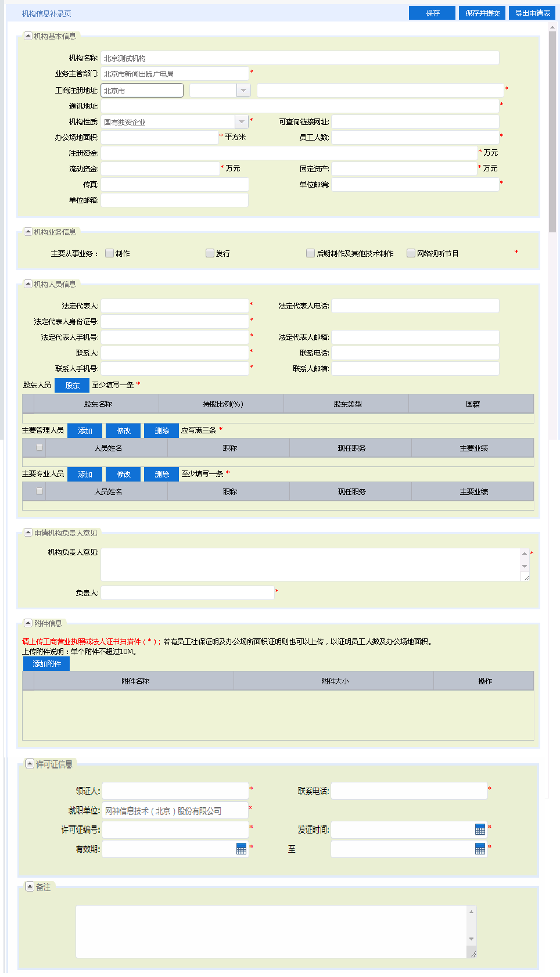Click the 法定代表人电话 field
This screenshot has width=560, height=977.
(x=415, y=306)
